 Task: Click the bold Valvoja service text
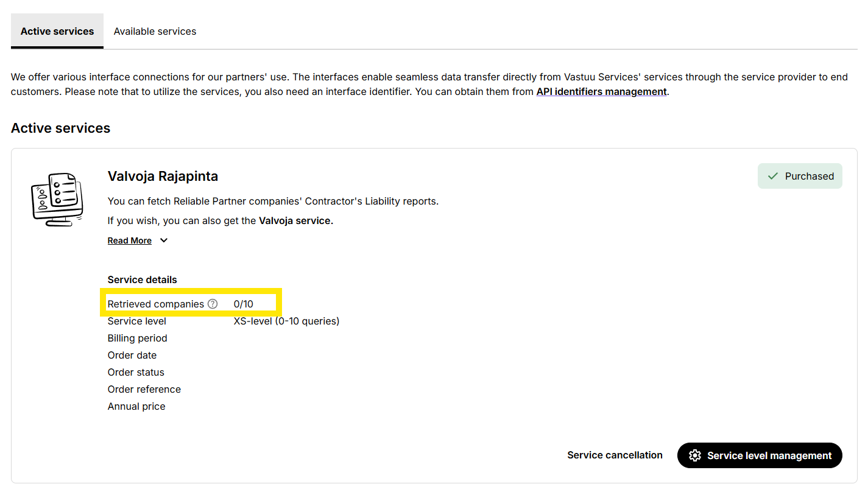(296, 220)
